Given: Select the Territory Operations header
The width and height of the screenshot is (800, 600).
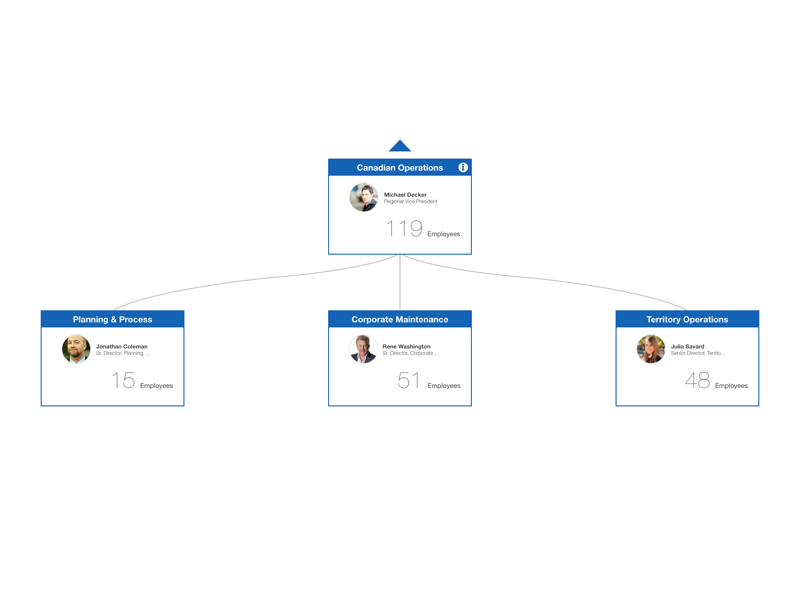Looking at the screenshot, I should point(687,319).
